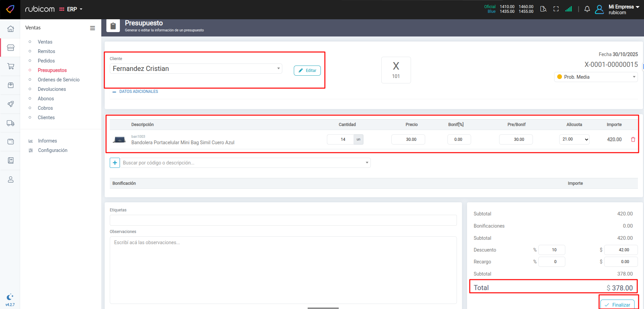This screenshot has height=309, width=644.
Task: Click the Finalizar button
Action: 617,305
